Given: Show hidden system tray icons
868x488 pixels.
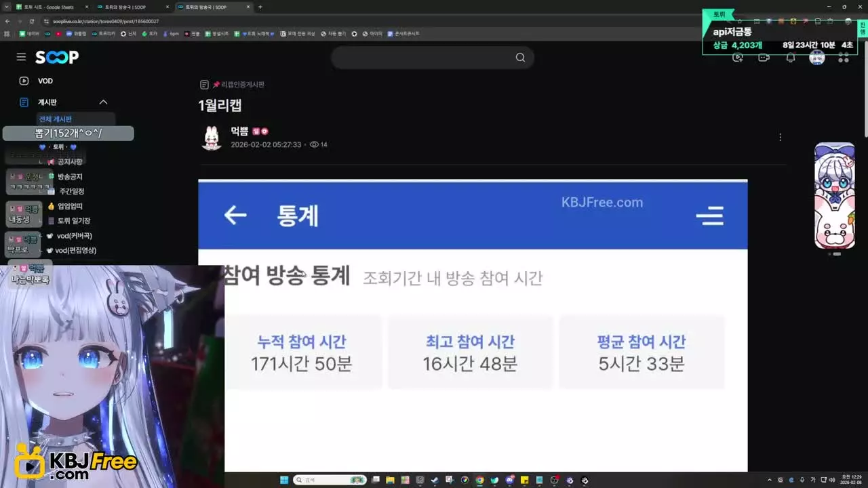Looking at the screenshot, I should (769, 481).
